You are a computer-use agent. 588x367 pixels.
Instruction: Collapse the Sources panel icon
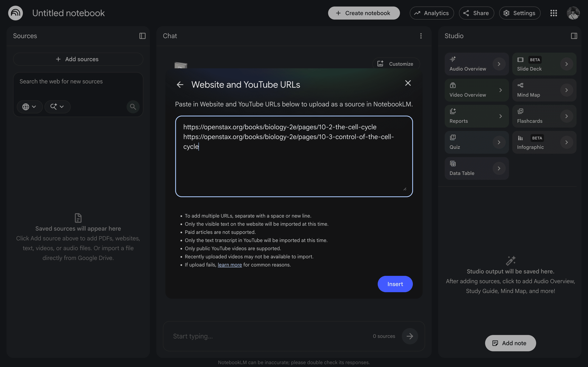click(142, 36)
